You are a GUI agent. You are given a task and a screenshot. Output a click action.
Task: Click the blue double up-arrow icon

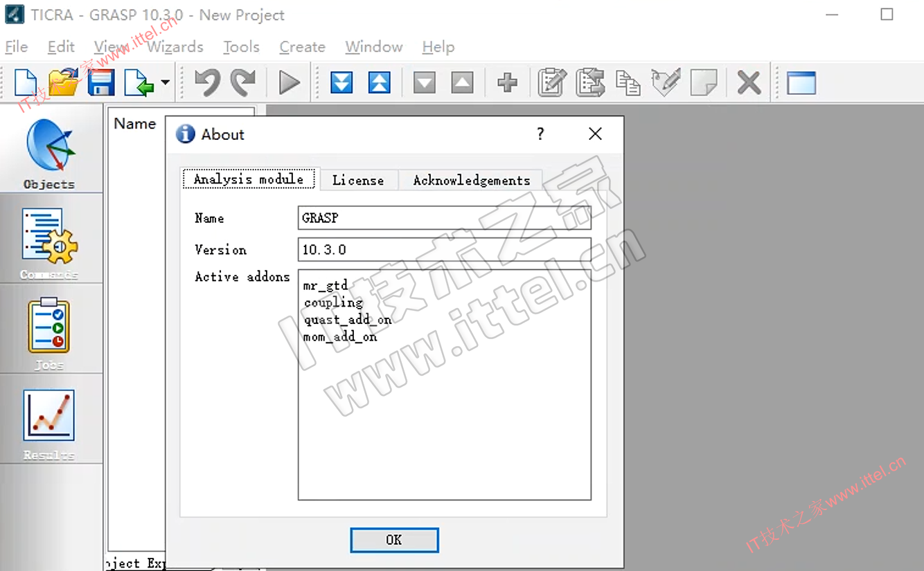[x=379, y=83]
